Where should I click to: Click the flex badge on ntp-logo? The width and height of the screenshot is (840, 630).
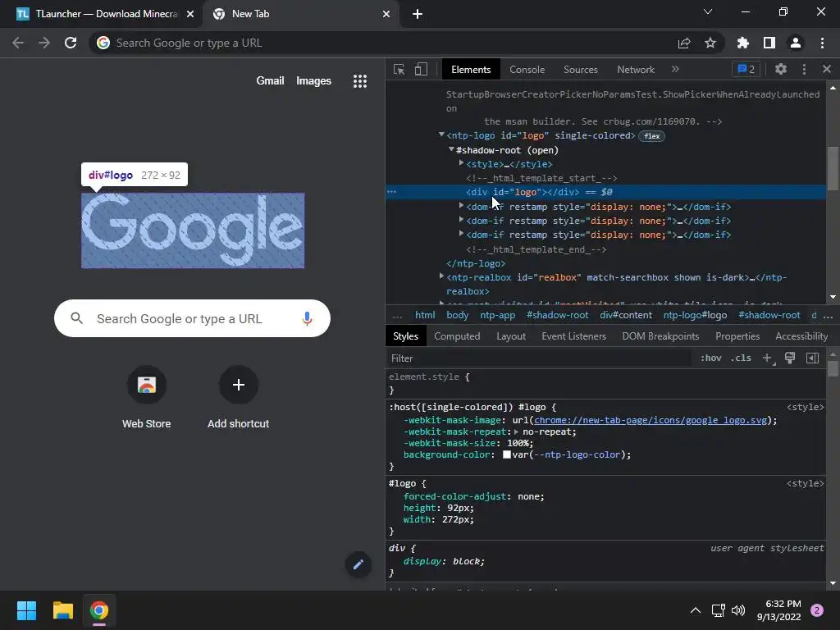651,136
